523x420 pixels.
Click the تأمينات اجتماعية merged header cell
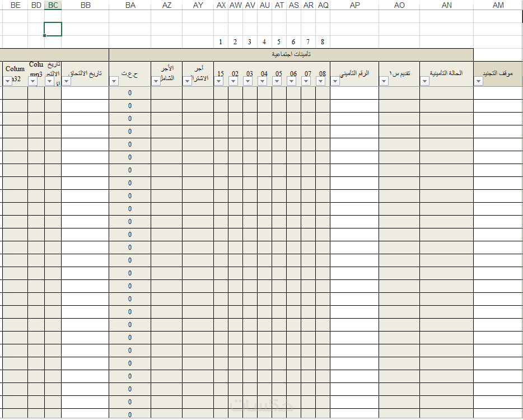coord(291,55)
